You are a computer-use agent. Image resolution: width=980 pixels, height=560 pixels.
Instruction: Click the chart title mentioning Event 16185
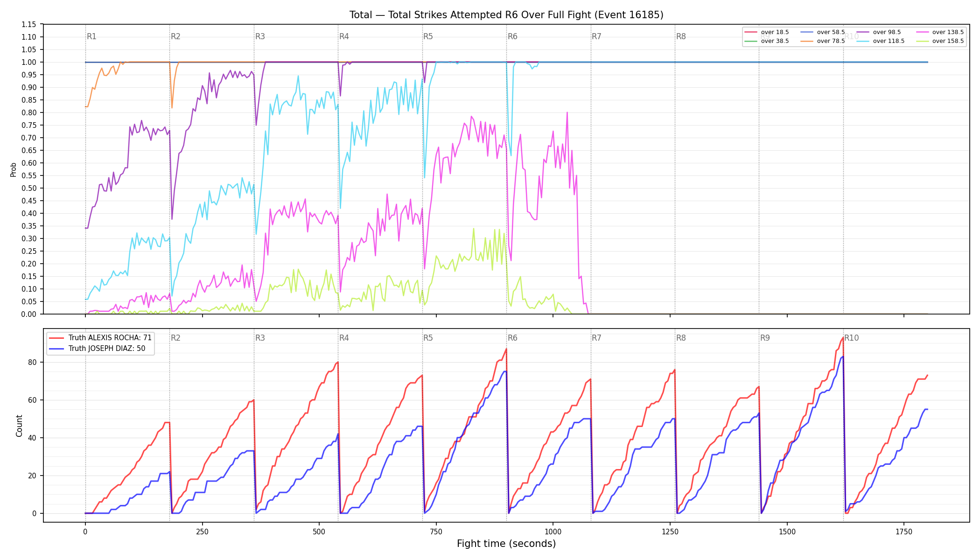[506, 15]
